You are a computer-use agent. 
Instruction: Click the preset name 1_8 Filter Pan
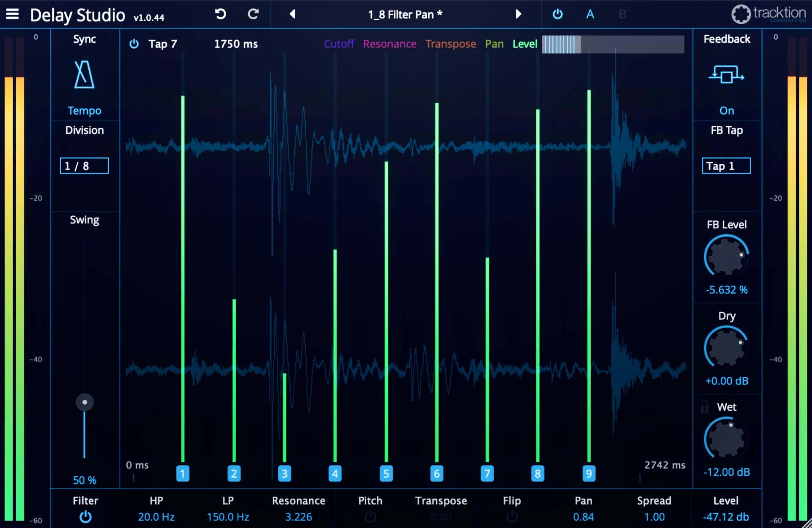405,14
